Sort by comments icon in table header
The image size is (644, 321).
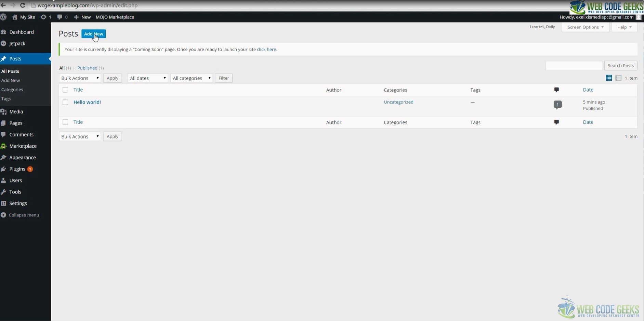556,90
